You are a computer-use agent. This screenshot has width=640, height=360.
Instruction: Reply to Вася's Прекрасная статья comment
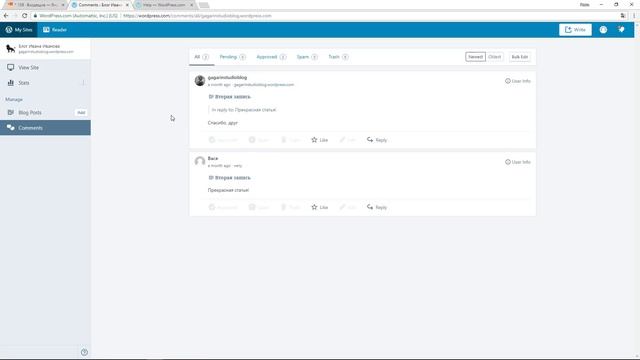[377, 207]
